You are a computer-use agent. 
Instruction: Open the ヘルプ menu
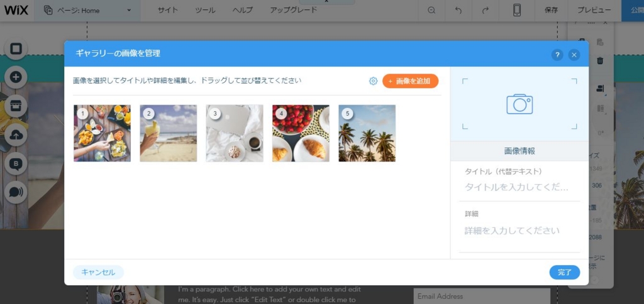point(242,11)
